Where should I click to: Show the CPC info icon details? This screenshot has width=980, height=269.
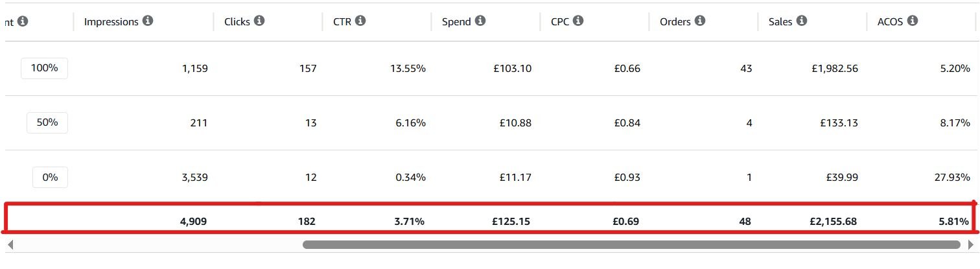(x=578, y=21)
